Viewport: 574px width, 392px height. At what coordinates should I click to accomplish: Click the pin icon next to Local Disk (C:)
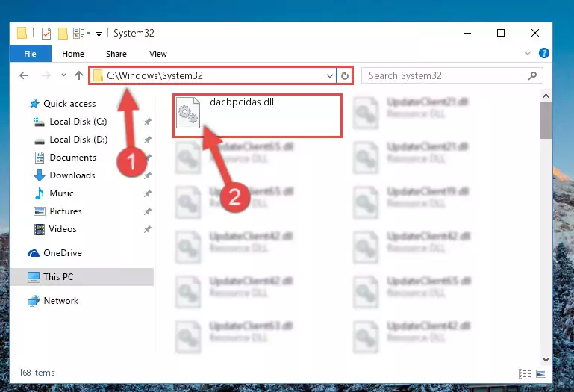tap(148, 122)
